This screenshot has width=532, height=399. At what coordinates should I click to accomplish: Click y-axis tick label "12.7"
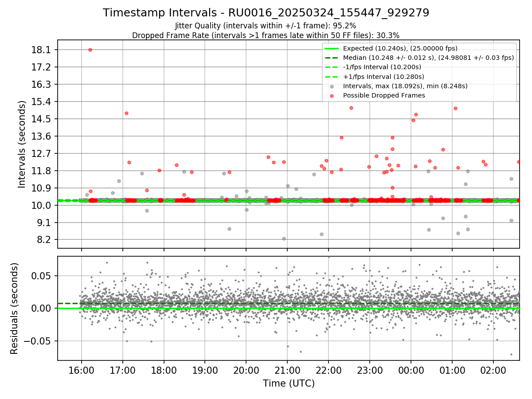pyautogui.click(x=41, y=153)
